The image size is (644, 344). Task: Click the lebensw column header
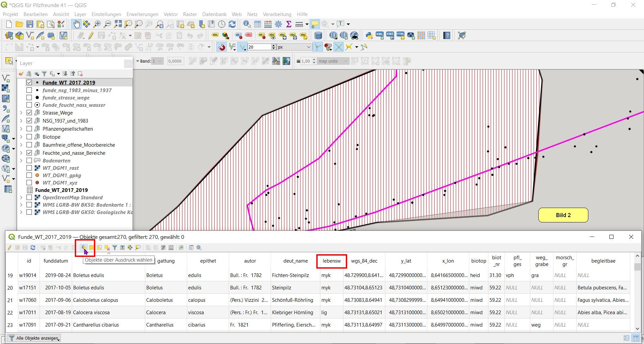pyautogui.click(x=331, y=261)
